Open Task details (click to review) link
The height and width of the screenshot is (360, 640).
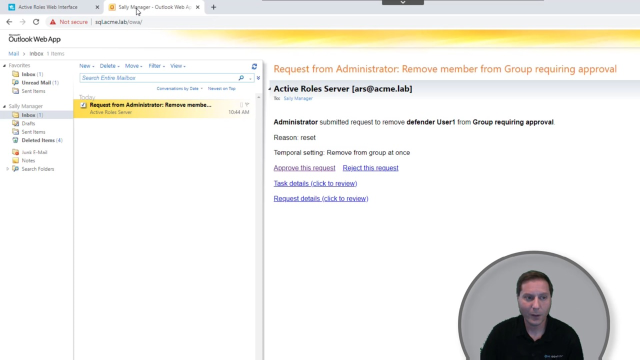(x=315, y=183)
